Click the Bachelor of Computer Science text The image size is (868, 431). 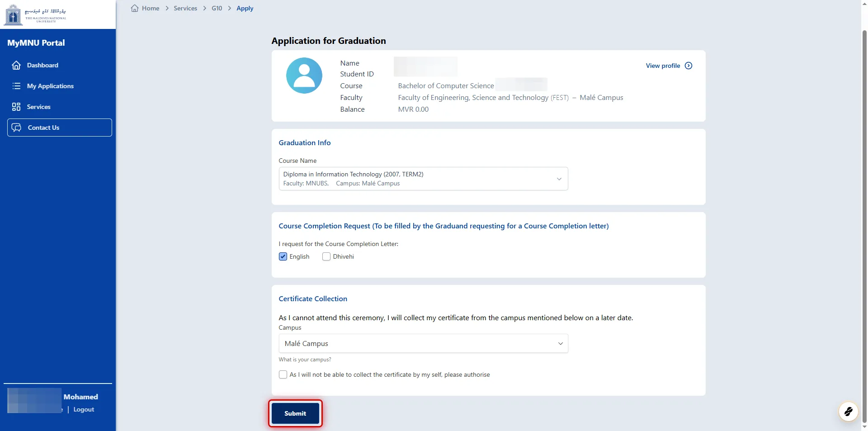tap(446, 85)
